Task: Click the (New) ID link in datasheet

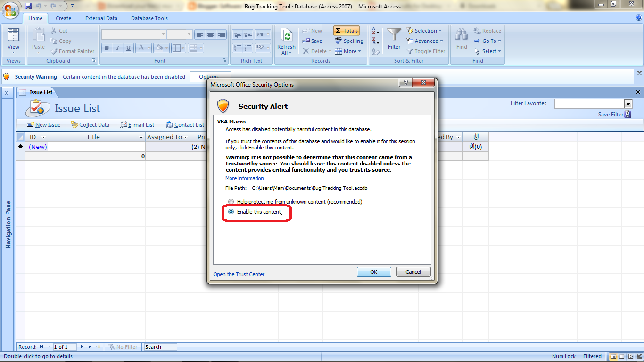Action: (x=38, y=147)
